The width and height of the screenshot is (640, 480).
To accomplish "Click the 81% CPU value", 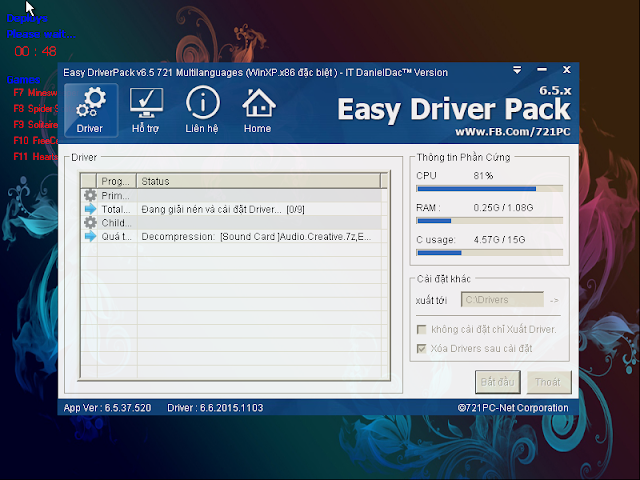I will click(483, 176).
